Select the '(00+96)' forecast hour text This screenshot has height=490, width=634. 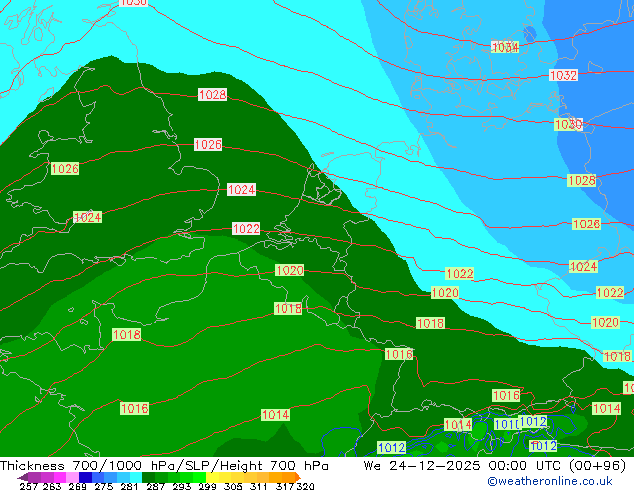coord(598,465)
